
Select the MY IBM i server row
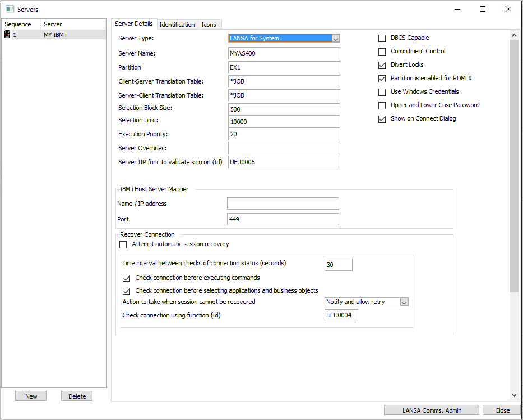pyautogui.click(x=56, y=35)
